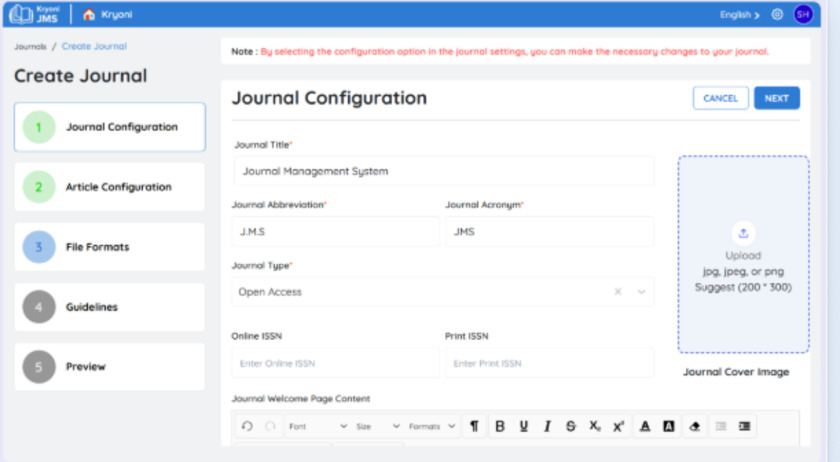This screenshot has height=462, width=840.
Task: Select the Preview step
Action: tap(110, 367)
